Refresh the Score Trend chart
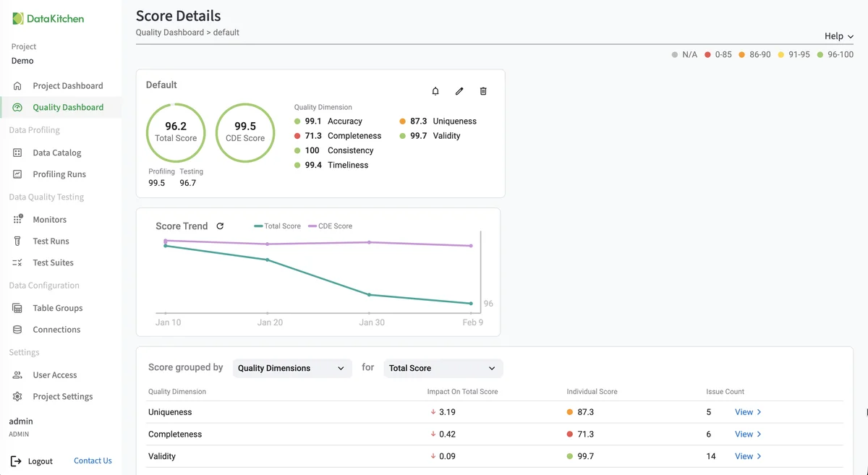 (x=220, y=226)
